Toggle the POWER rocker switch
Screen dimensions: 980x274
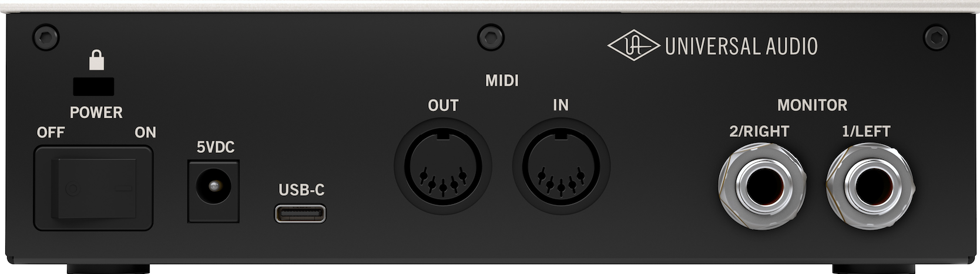tap(93, 188)
